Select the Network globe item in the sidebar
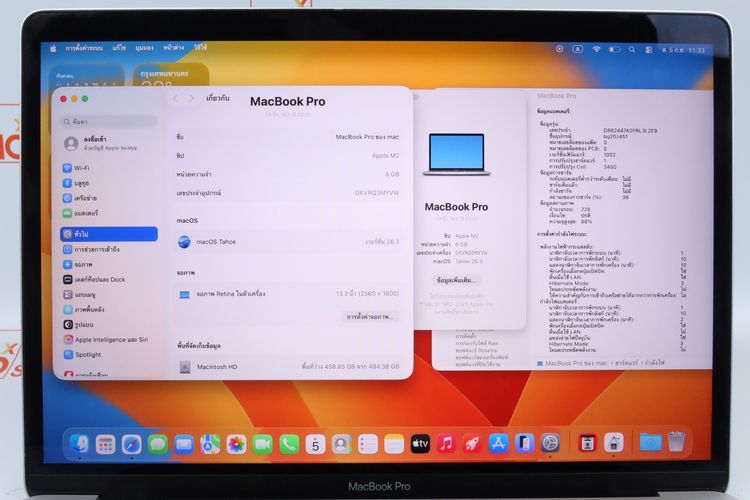 80,198
